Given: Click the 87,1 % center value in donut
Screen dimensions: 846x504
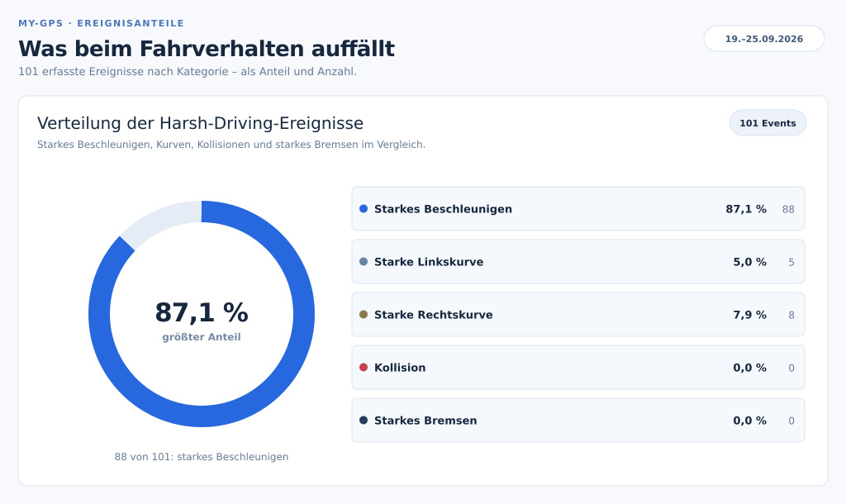Looking at the screenshot, I should coord(202,312).
